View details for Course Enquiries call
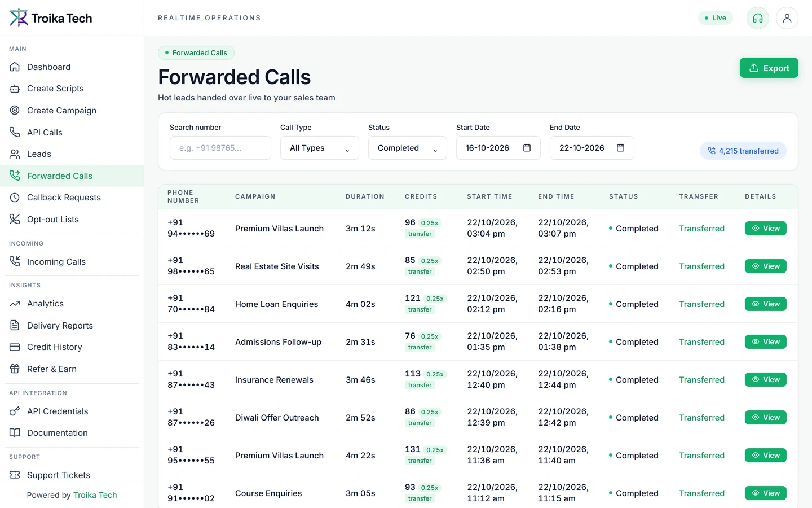The width and height of the screenshot is (812, 508). coord(766,493)
